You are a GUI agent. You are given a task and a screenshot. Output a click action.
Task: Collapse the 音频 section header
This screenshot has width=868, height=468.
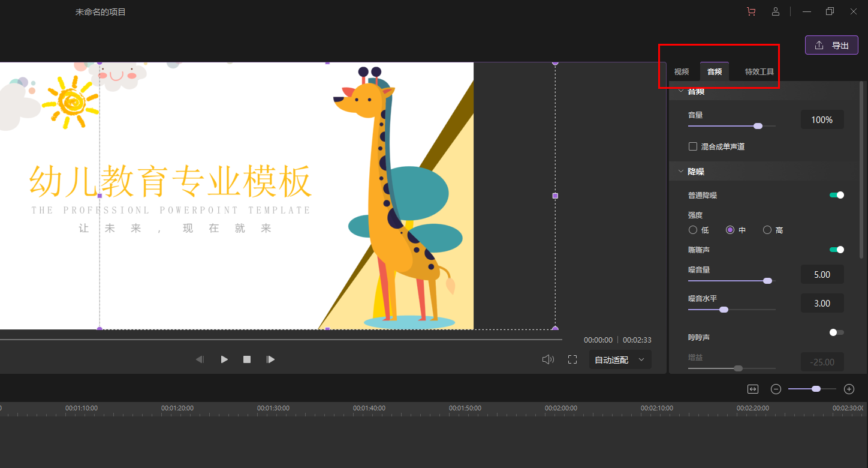(681, 91)
